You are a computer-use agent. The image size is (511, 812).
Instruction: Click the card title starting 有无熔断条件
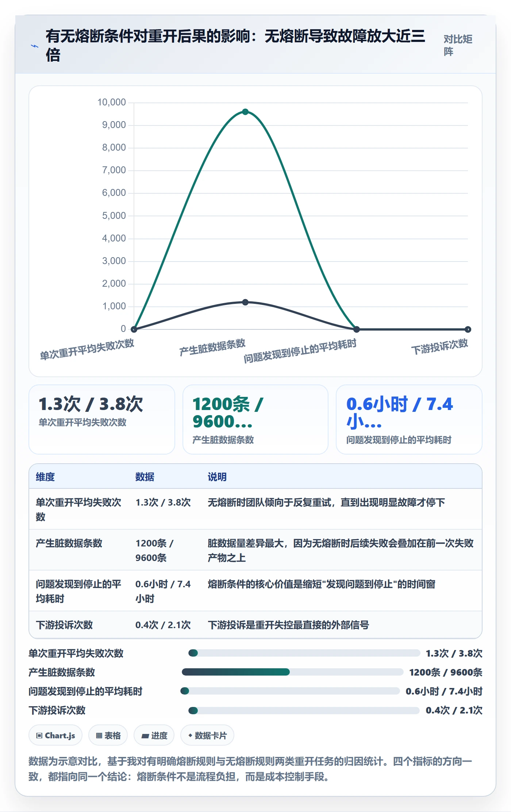[x=235, y=46]
